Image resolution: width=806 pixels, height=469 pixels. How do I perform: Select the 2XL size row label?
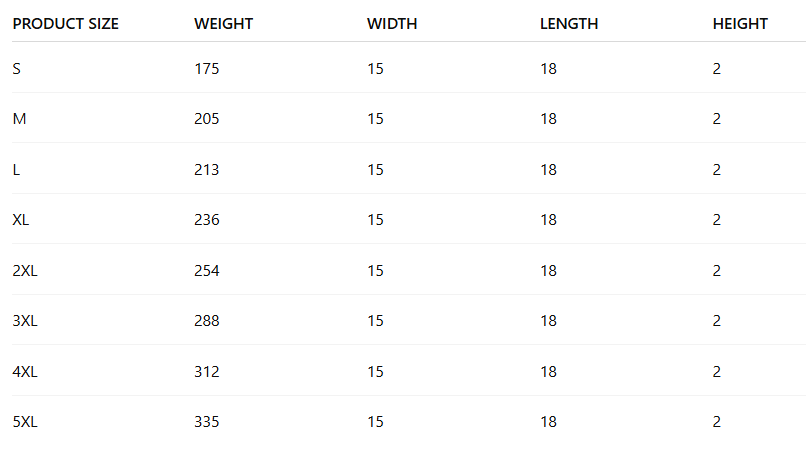tap(25, 271)
